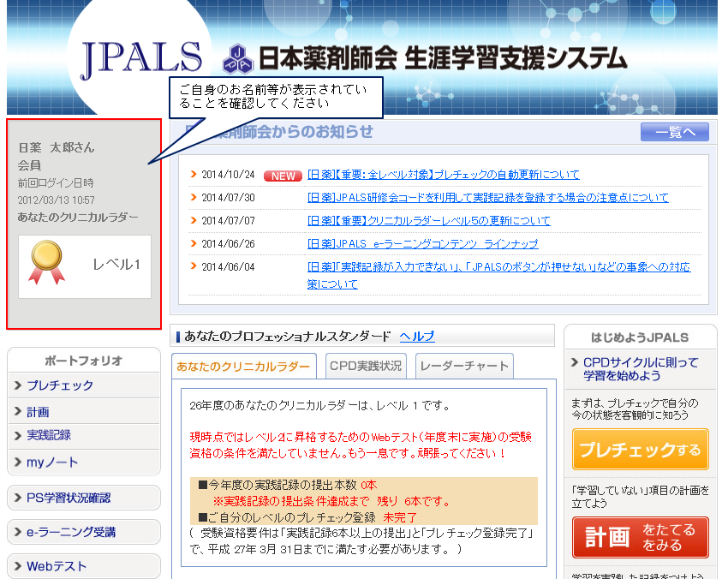Click the red NEW badge on 2014/10/24 notice
The image size is (728, 579).
click(x=283, y=176)
